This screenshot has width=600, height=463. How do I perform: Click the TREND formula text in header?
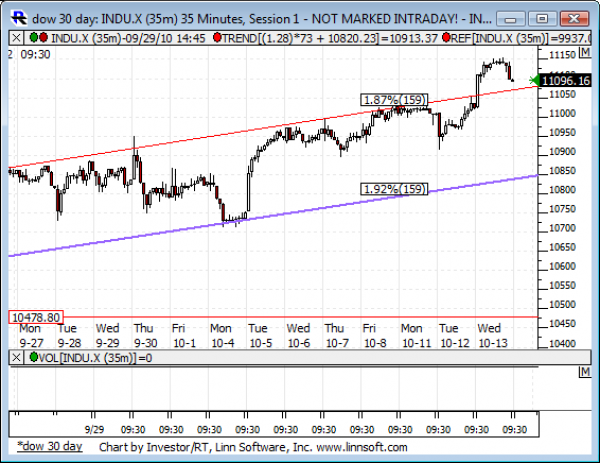click(x=330, y=38)
